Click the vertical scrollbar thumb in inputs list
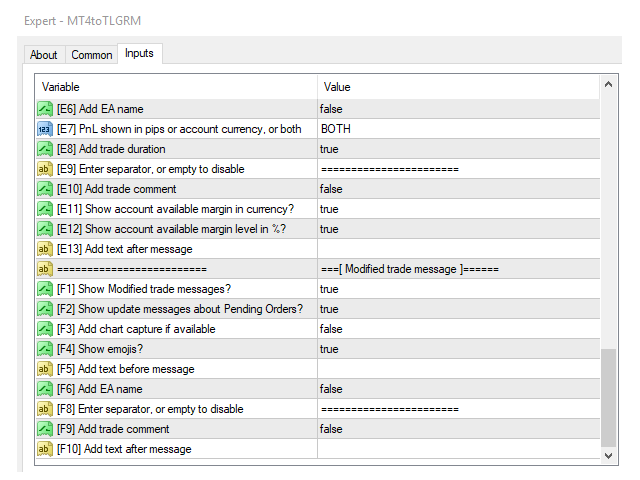The height and width of the screenshot is (480, 640). click(x=608, y=397)
